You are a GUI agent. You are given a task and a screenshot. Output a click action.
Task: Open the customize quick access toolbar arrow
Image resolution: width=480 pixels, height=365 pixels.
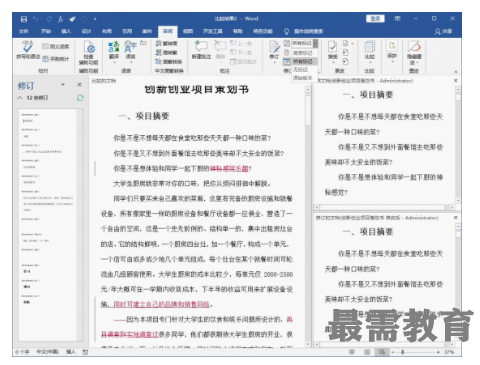click(95, 19)
